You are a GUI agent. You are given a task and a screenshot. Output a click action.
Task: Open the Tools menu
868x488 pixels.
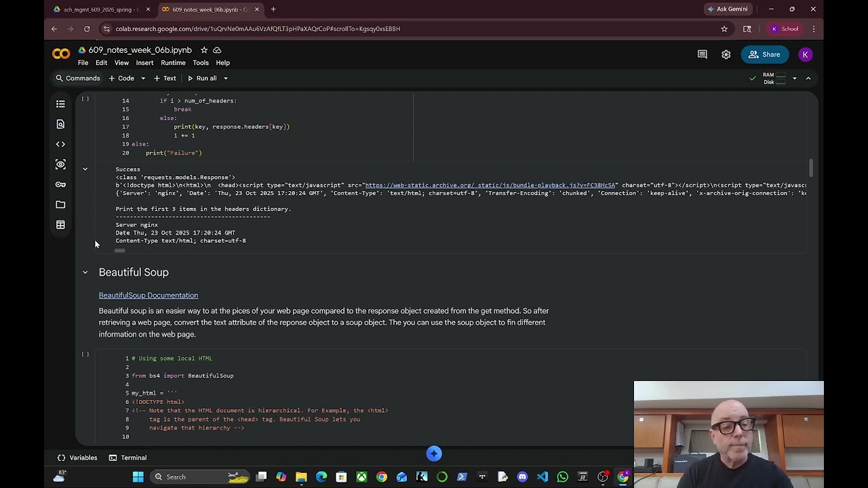point(201,62)
